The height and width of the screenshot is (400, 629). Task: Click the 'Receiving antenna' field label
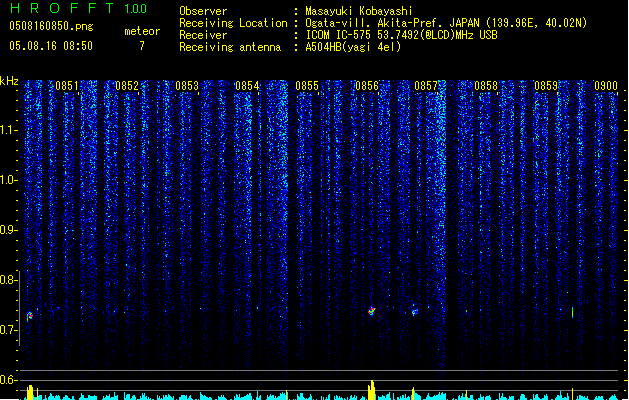point(230,47)
